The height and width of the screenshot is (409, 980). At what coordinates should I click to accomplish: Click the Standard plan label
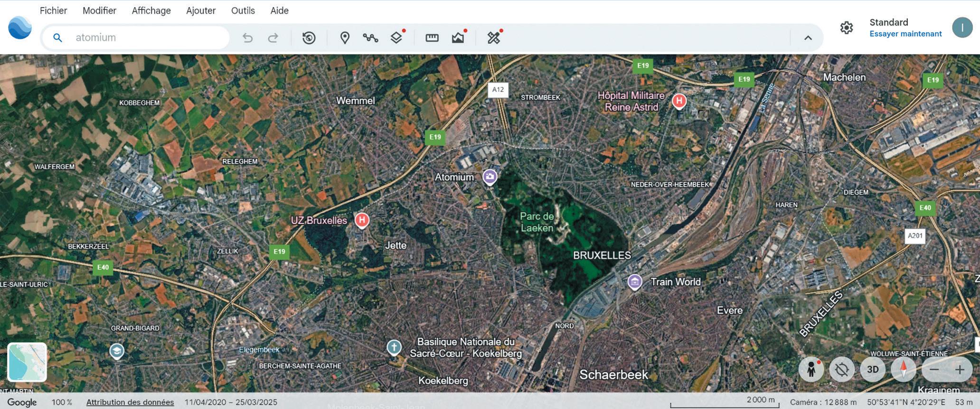889,22
